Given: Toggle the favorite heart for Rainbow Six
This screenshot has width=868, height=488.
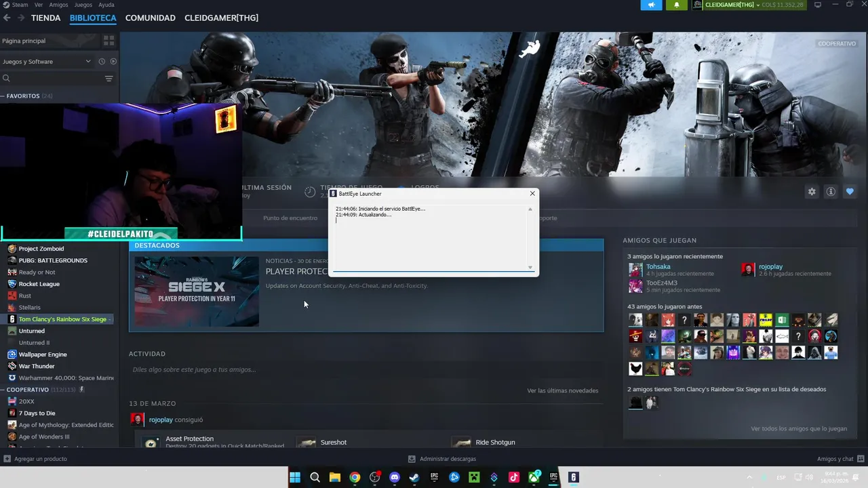Looking at the screenshot, I should [850, 192].
